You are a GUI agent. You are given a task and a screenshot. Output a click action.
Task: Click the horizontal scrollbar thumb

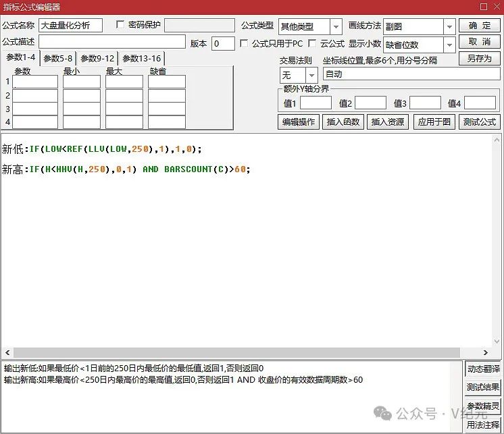click(236, 353)
